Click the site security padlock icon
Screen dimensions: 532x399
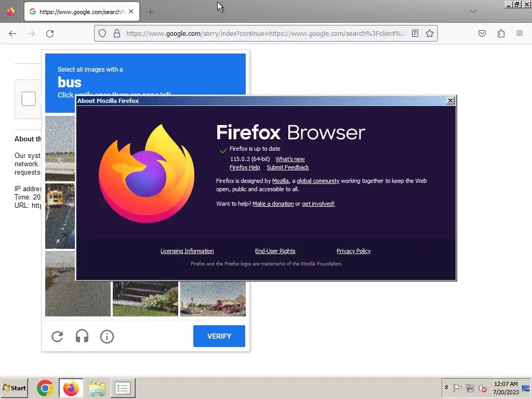(x=117, y=33)
